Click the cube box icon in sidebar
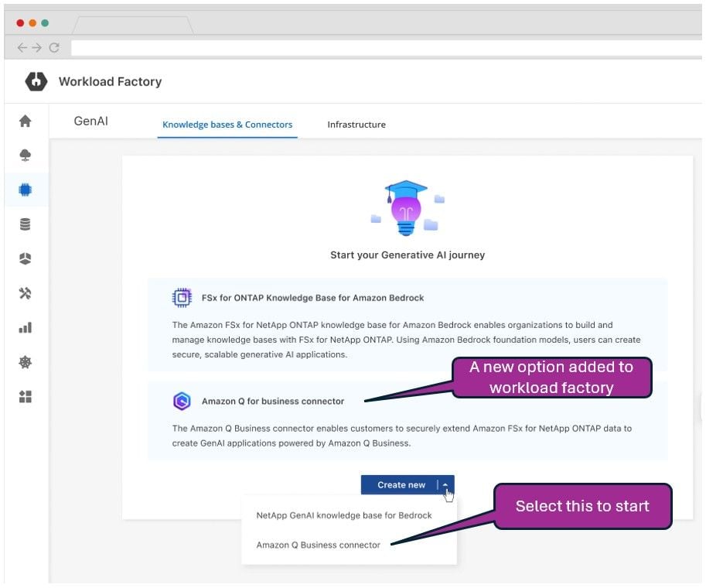 coord(26,258)
